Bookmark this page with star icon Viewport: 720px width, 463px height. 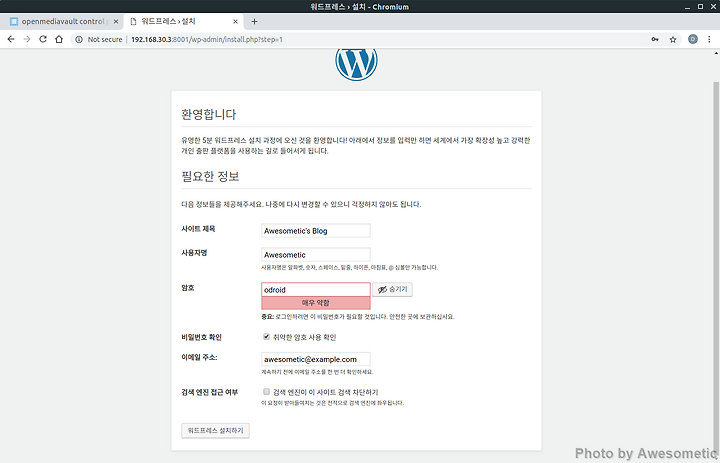pyautogui.click(x=673, y=40)
